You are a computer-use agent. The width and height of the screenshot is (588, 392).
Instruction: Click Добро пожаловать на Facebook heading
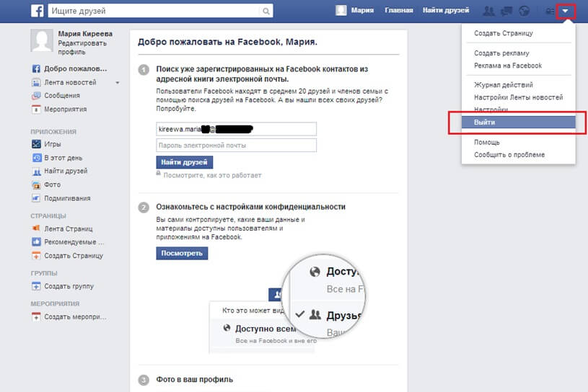[x=227, y=42]
